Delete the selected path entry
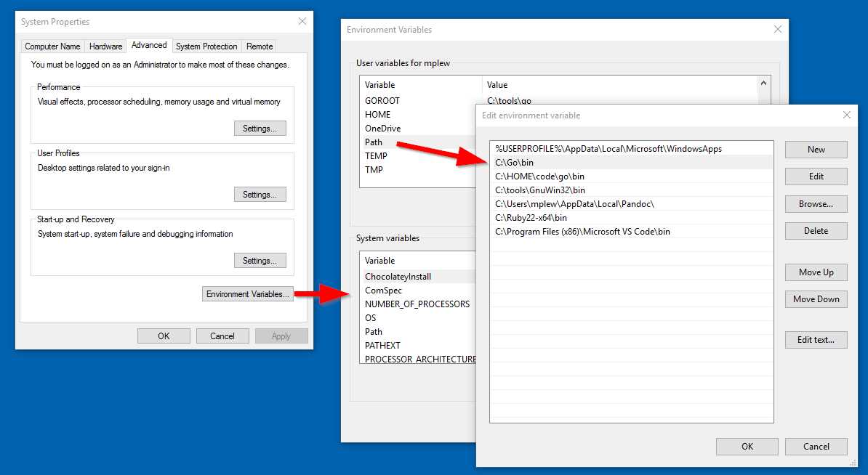 (x=816, y=230)
